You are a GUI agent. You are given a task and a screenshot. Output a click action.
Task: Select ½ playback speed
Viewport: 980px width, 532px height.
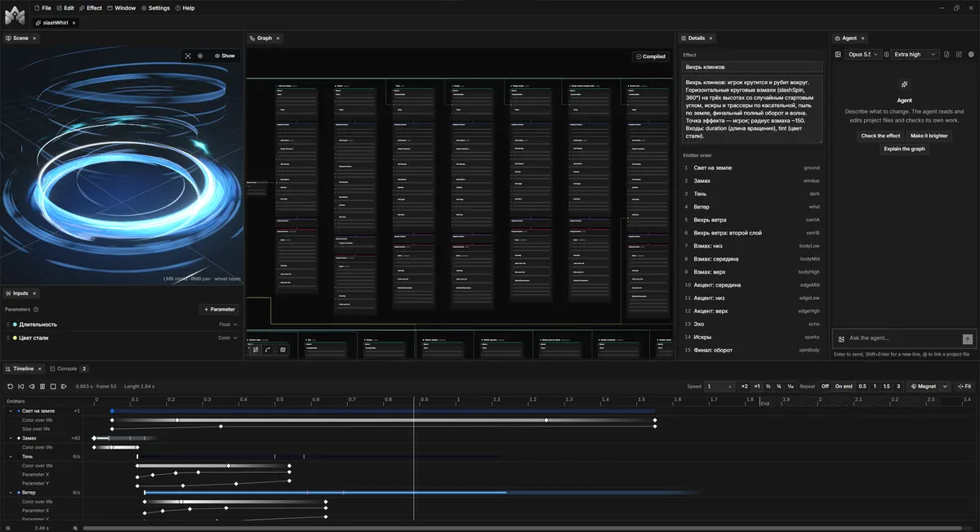(x=768, y=386)
